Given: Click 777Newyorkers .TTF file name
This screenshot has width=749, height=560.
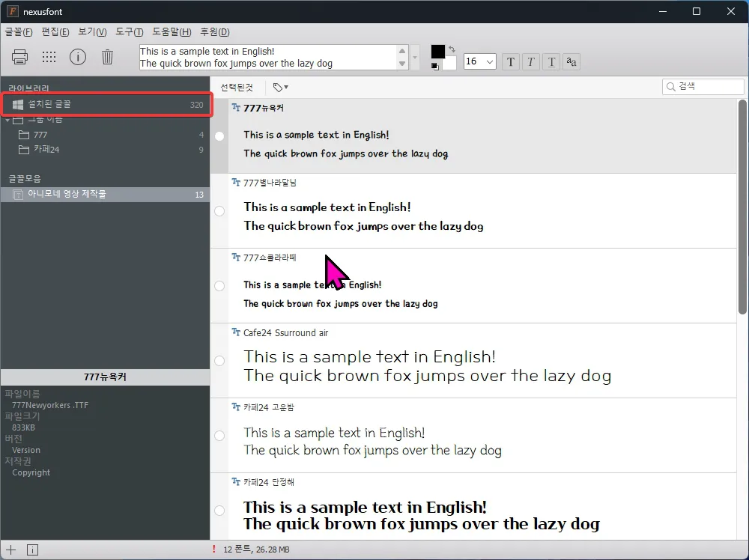Looking at the screenshot, I should tap(50, 405).
